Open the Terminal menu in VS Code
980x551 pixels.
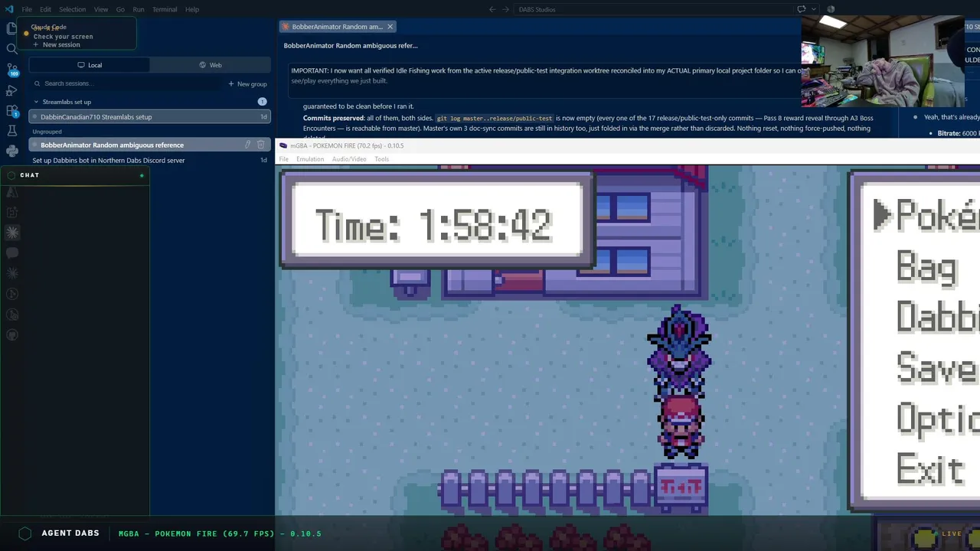click(x=165, y=9)
